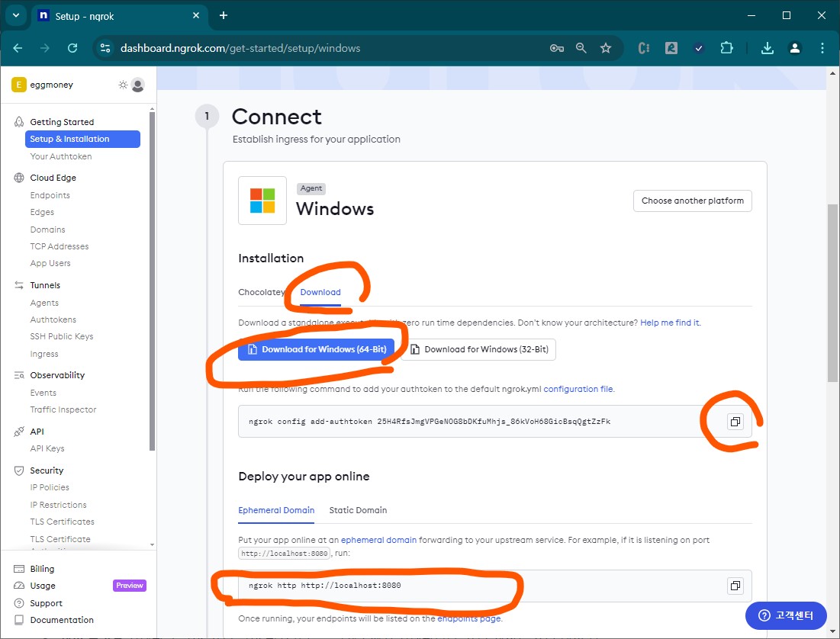Click the Observability icon in sidebar
Screen dimensions: 840x639
pyautogui.click(x=19, y=375)
